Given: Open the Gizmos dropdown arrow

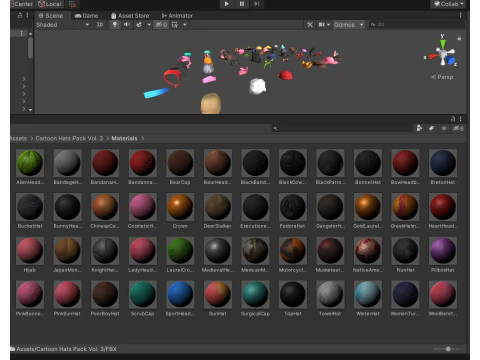Looking at the screenshot, I should [x=361, y=25].
